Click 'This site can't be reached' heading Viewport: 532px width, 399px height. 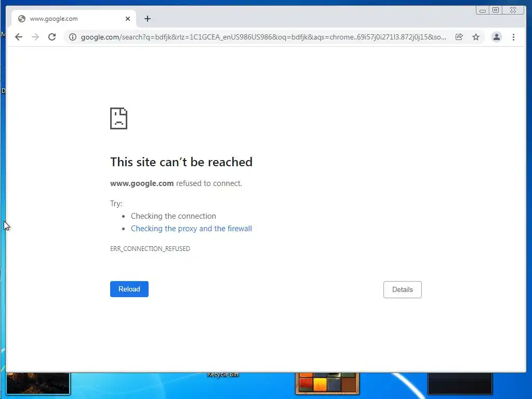[181, 162]
